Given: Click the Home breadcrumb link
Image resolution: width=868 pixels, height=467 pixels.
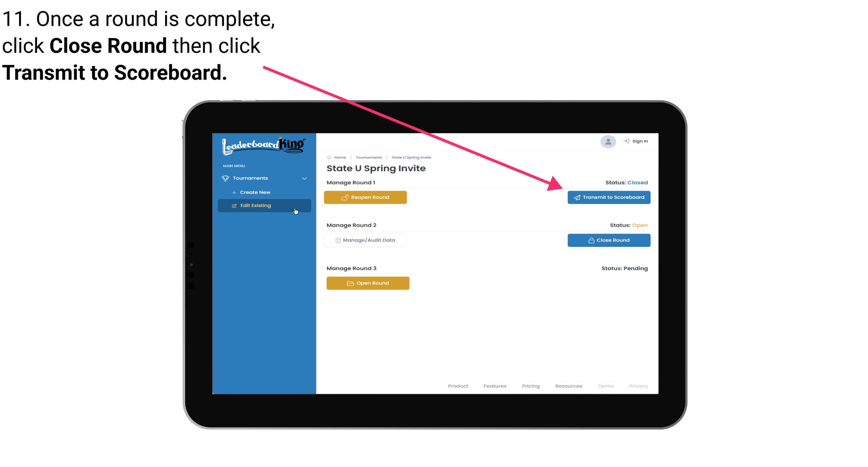Looking at the screenshot, I should tap(339, 157).
